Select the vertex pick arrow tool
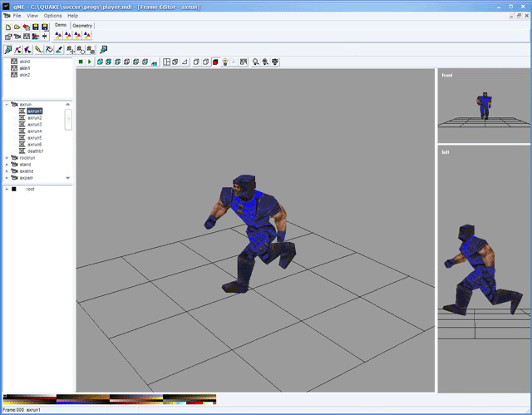 tap(18, 50)
